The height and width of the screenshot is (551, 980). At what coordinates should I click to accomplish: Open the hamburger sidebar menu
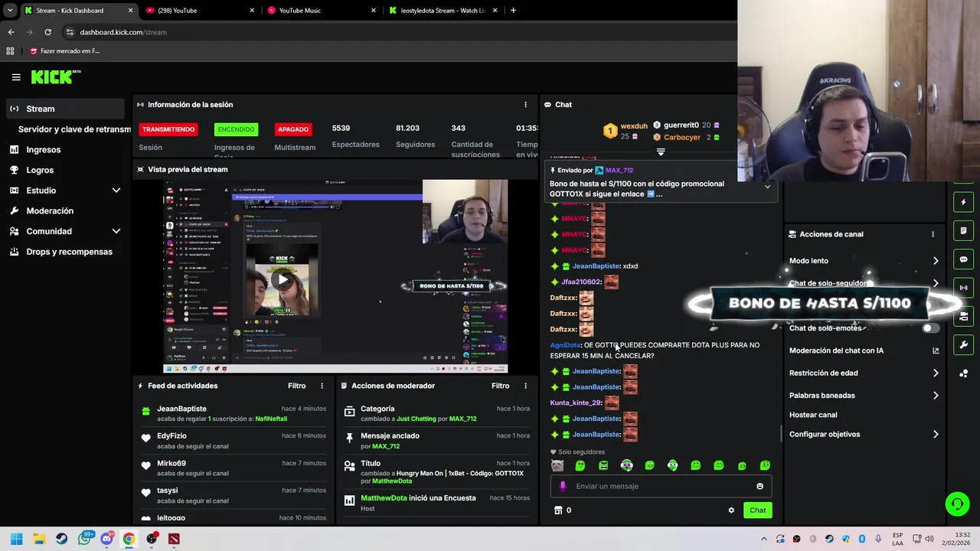pyautogui.click(x=16, y=77)
